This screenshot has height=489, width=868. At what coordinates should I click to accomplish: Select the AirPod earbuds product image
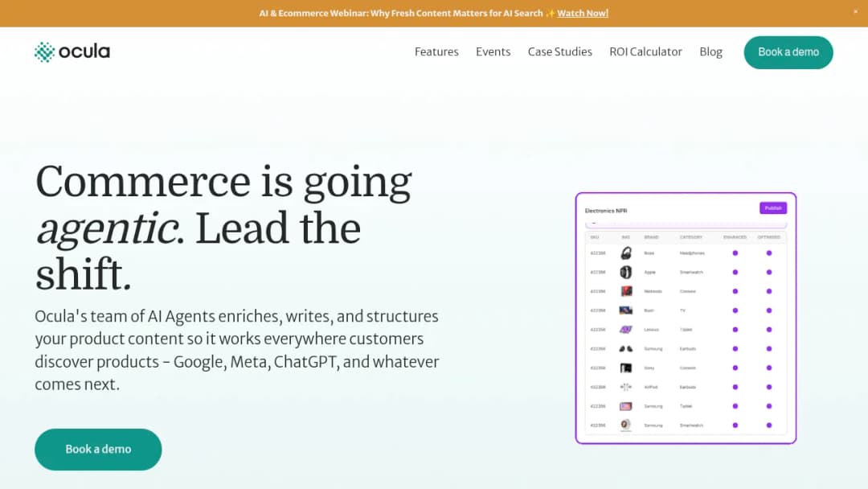coord(625,387)
